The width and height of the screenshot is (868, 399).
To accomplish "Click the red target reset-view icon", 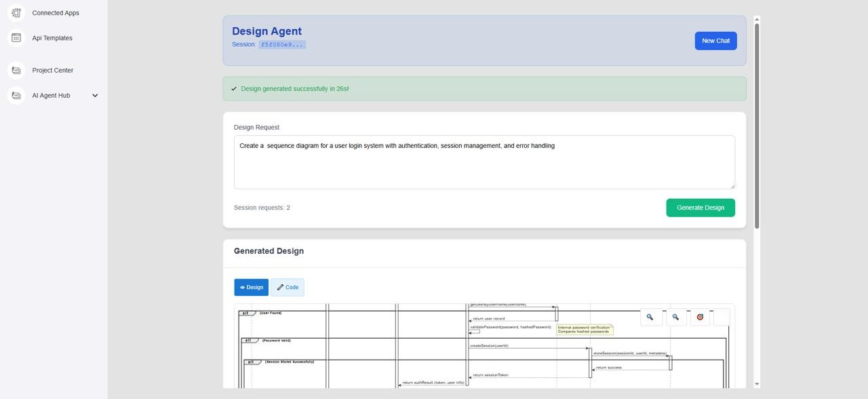I will point(700,317).
